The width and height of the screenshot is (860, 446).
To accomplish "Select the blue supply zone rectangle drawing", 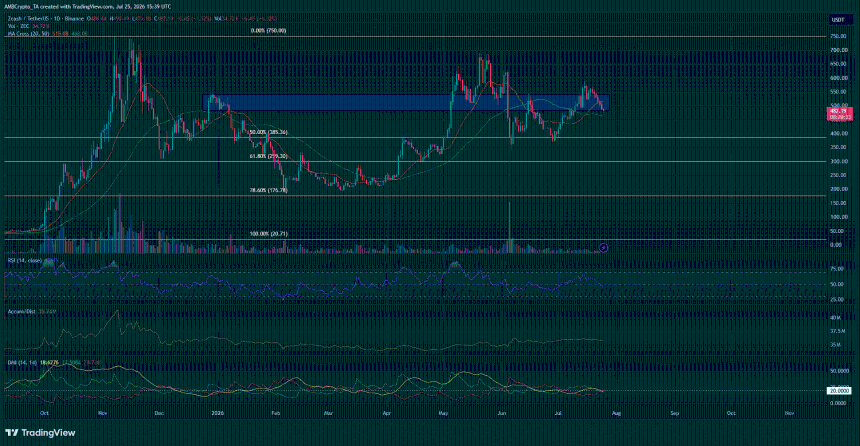I will tap(406, 103).
